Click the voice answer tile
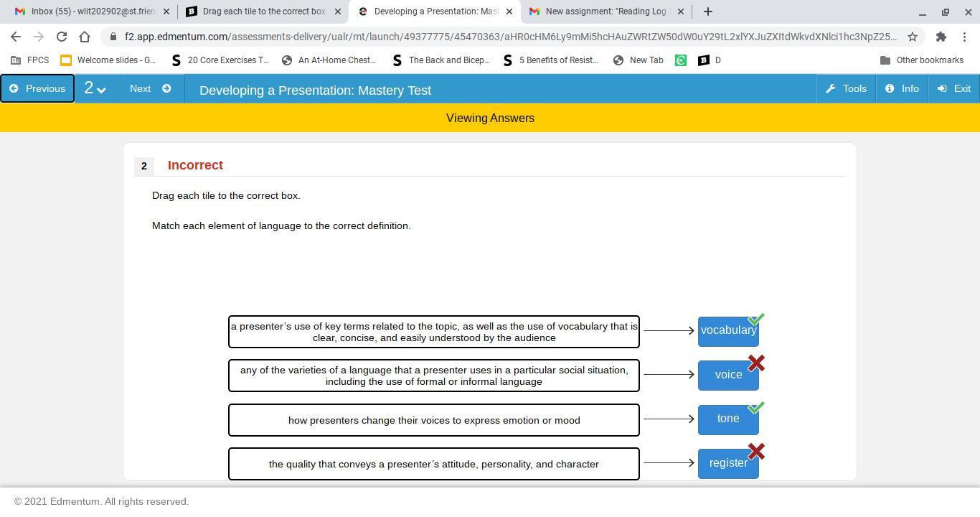Image resolution: width=980 pixels, height=517 pixels. point(728,375)
